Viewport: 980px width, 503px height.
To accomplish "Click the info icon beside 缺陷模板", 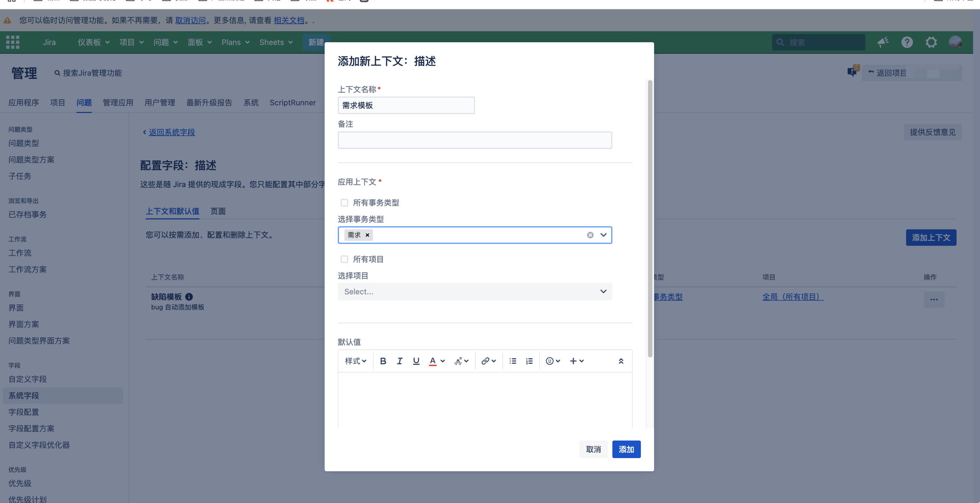I will (x=189, y=296).
